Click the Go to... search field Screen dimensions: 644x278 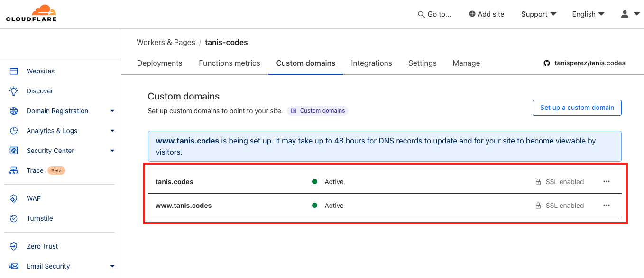coord(434,14)
